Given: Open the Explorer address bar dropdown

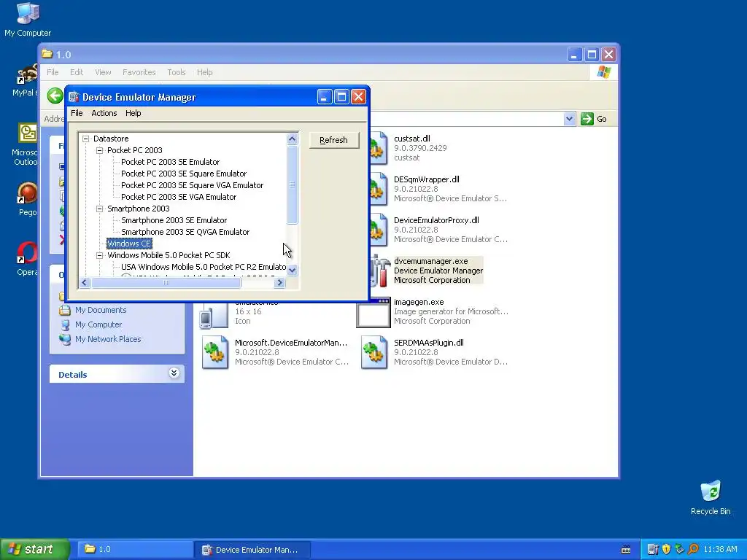Looking at the screenshot, I should (x=569, y=119).
